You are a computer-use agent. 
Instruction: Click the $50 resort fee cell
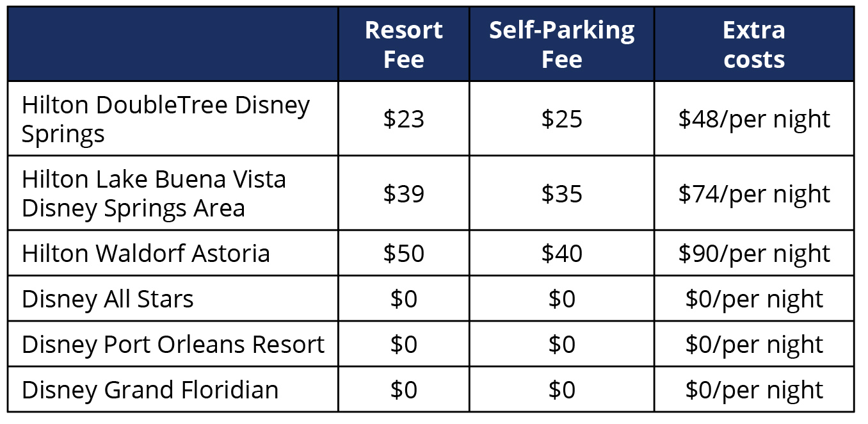[x=404, y=254]
